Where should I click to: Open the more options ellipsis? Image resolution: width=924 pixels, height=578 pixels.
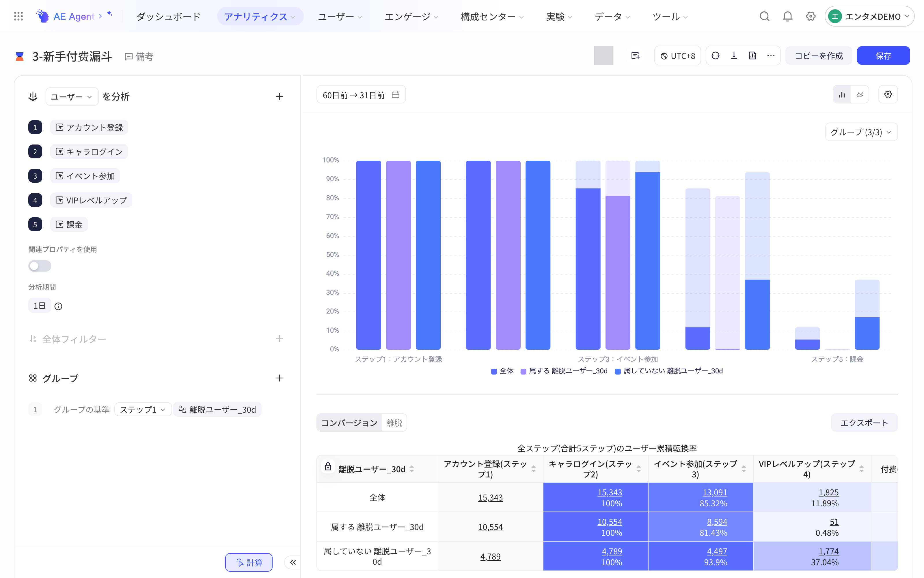(771, 56)
